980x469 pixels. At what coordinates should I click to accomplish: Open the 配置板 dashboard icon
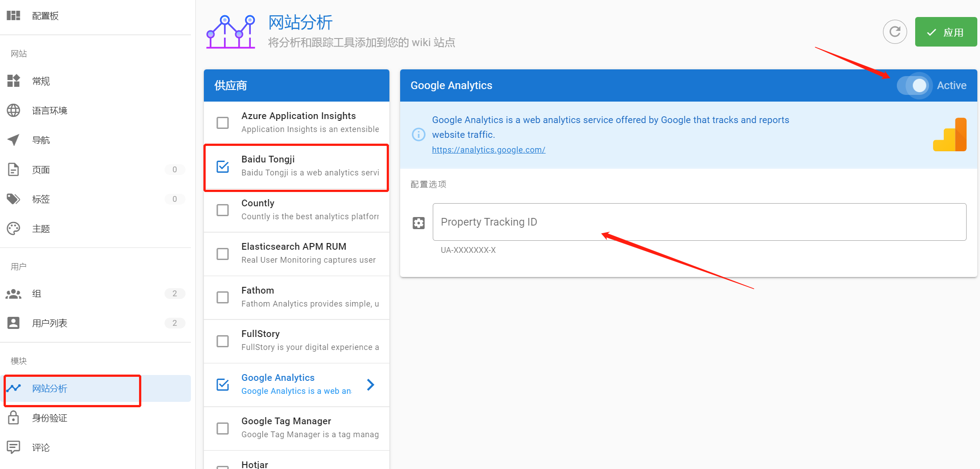coord(13,16)
